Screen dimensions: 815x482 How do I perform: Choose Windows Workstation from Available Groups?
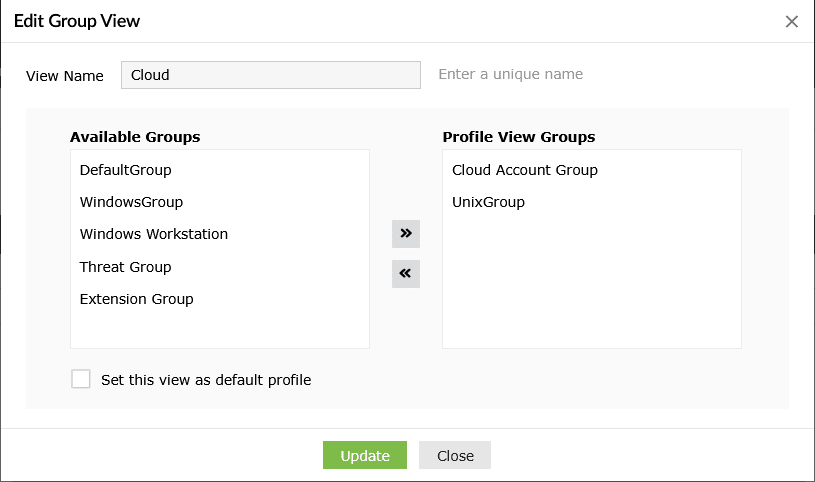click(x=154, y=234)
